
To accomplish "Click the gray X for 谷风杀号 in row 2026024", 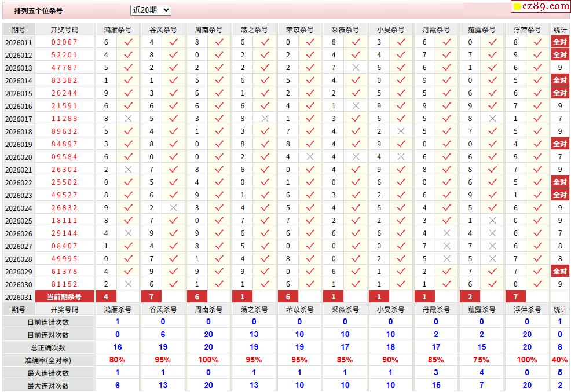I will coord(173,208).
